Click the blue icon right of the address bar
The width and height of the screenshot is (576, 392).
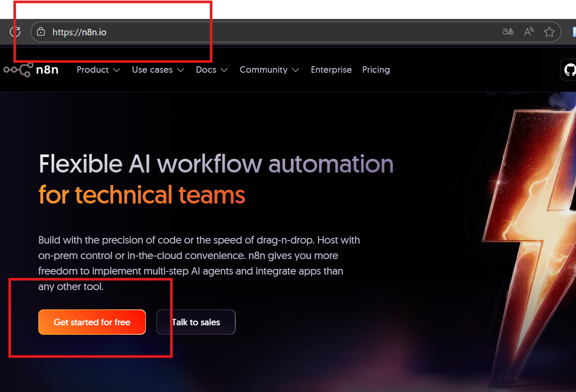[574, 32]
